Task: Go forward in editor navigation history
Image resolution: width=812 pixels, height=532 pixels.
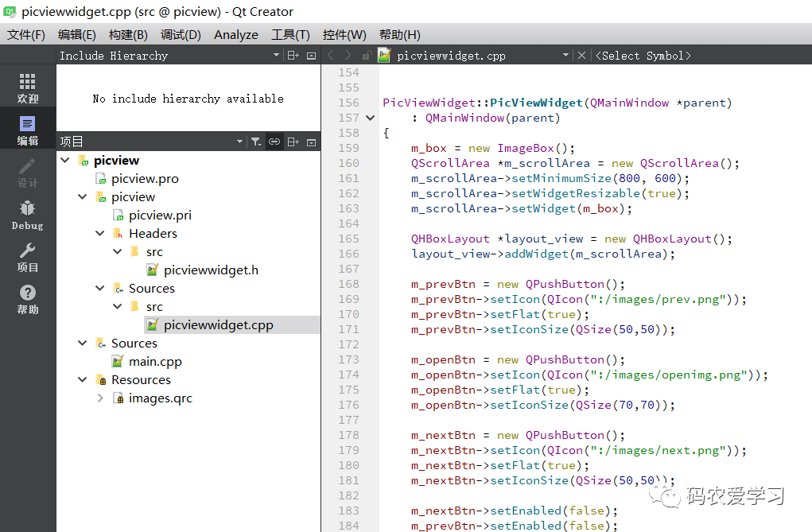Action: click(348, 56)
